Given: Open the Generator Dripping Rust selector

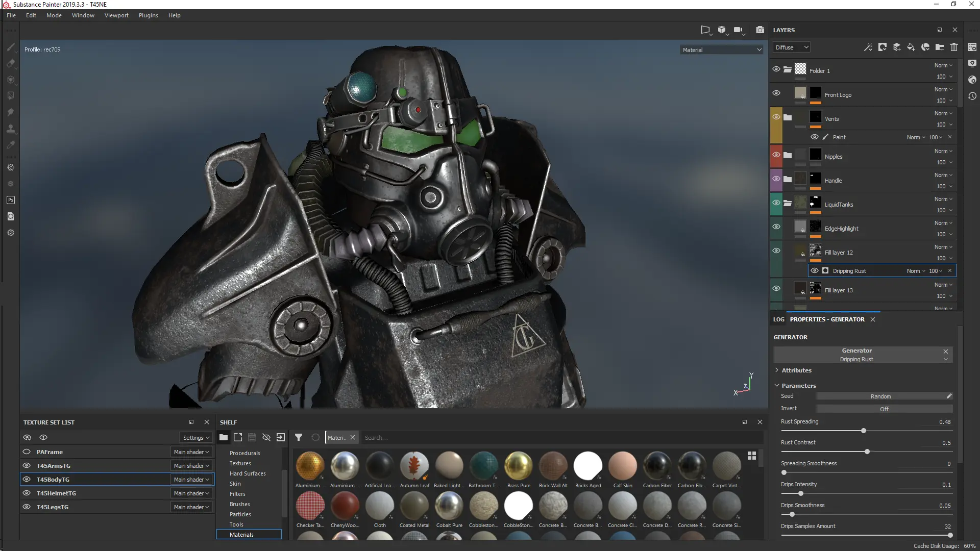Looking at the screenshot, I should pos(863,355).
